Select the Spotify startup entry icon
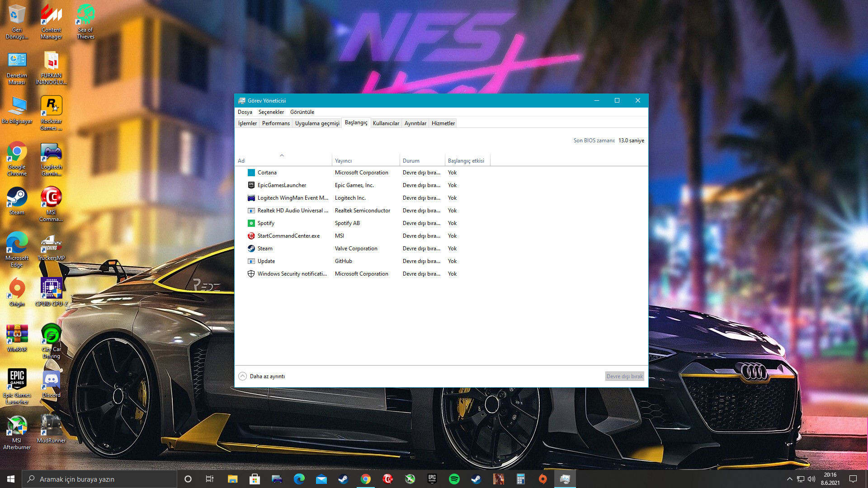Screen dimensions: 868x488 [x=251, y=223]
